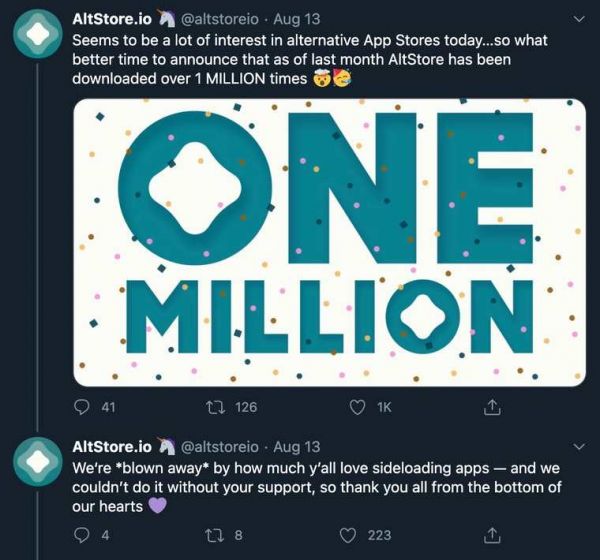Image resolution: width=600 pixels, height=560 pixels.
Task: Share the sideloading thank-you tweet
Action: point(491,535)
